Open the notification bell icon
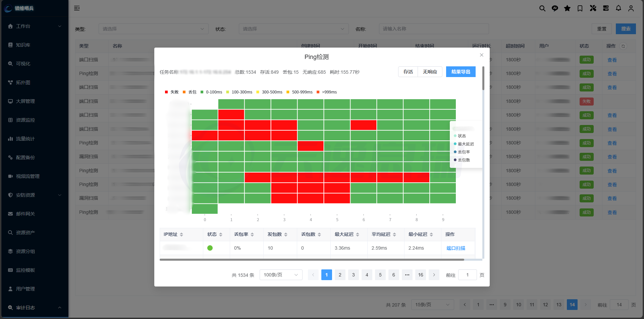The width and height of the screenshot is (644, 319). click(619, 8)
